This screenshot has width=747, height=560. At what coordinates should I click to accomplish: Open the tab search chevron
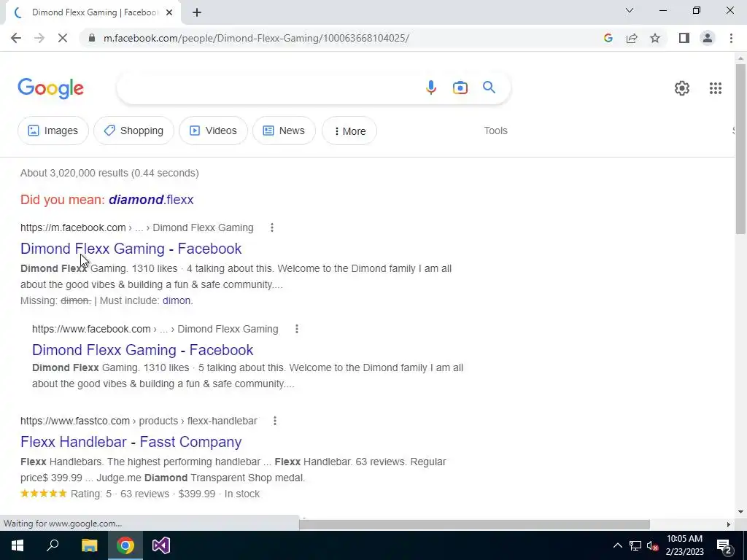click(630, 10)
